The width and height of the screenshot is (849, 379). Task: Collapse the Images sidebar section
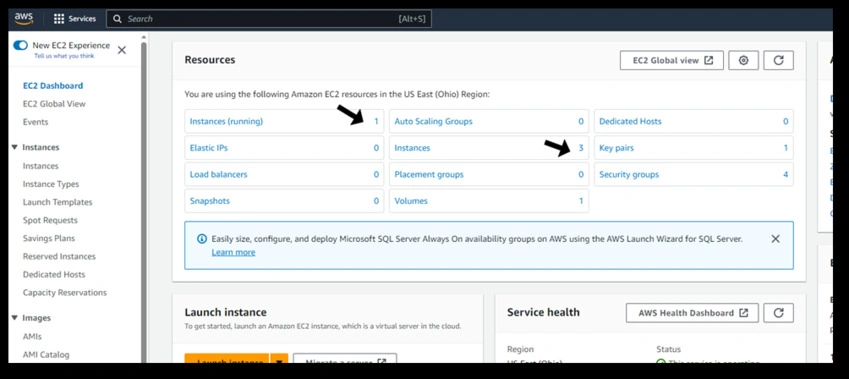pyautogui.click(x=15, y=318)
